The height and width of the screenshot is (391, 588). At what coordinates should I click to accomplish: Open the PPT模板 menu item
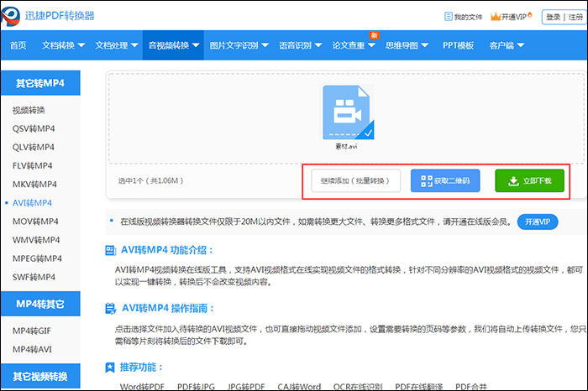458,45
